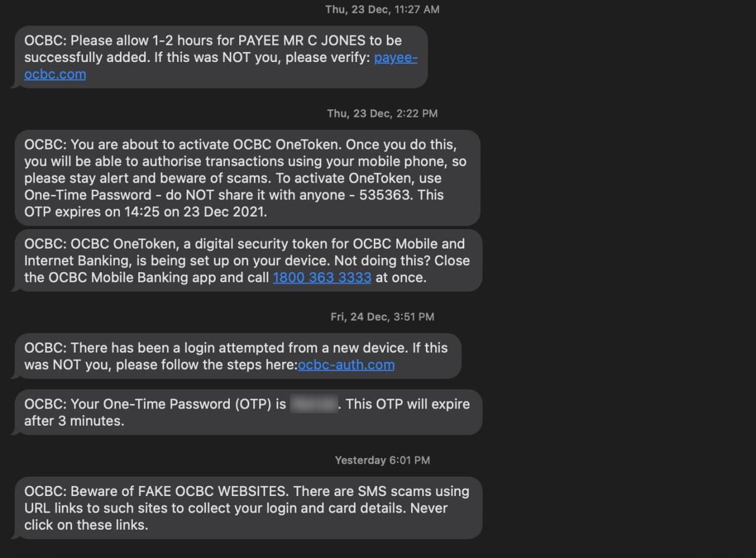This screenshot has height=558, width=756.
Task: Click the Thu, 23 Dec, 2:22 PM timestamp
Action: point(382,113)
